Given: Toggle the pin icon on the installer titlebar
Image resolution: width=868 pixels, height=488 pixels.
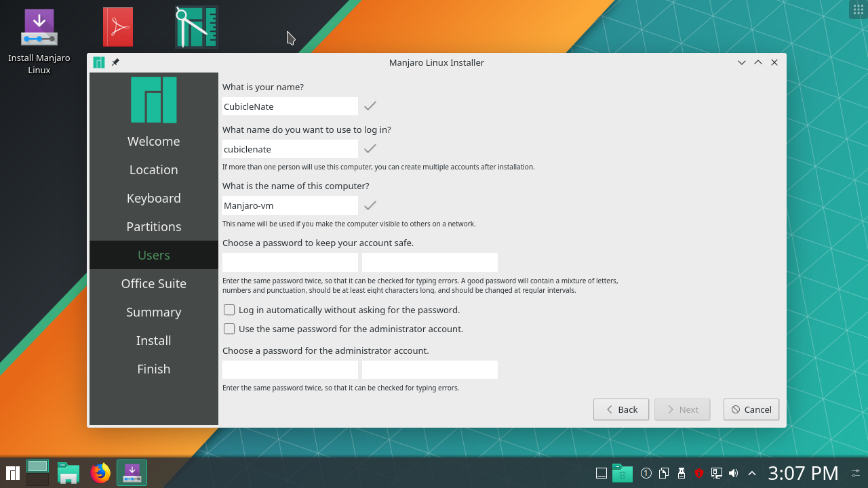Looking at the screenshot, I should [x=115, y=62].
